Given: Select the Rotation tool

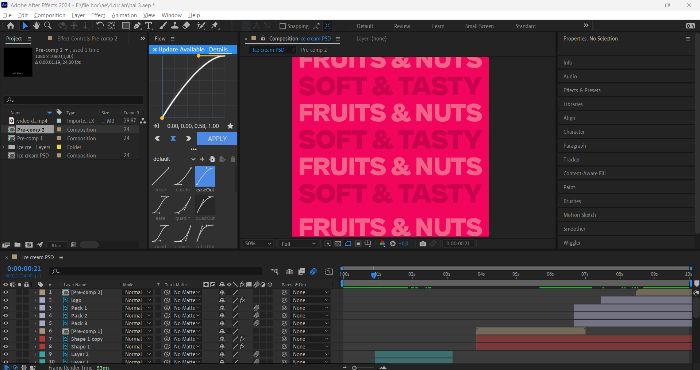Looking at the screenshot, I should click(x=100, y=26).
